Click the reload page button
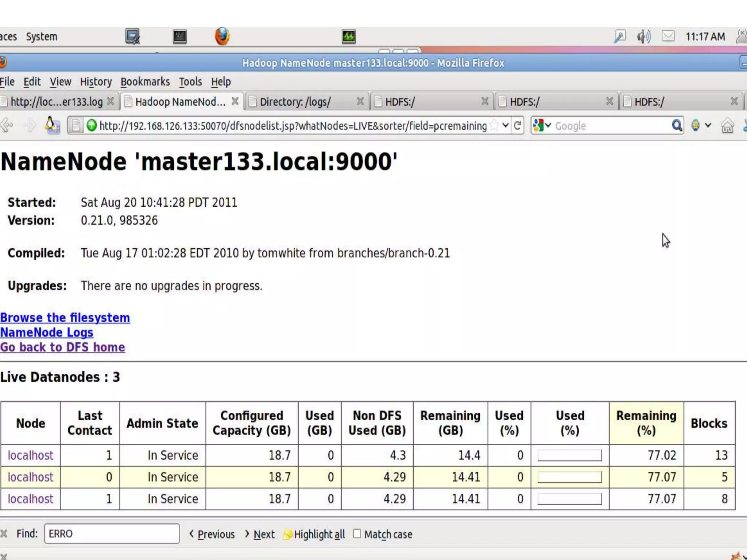This screenshot has width=747, height=560. [517, 126]
